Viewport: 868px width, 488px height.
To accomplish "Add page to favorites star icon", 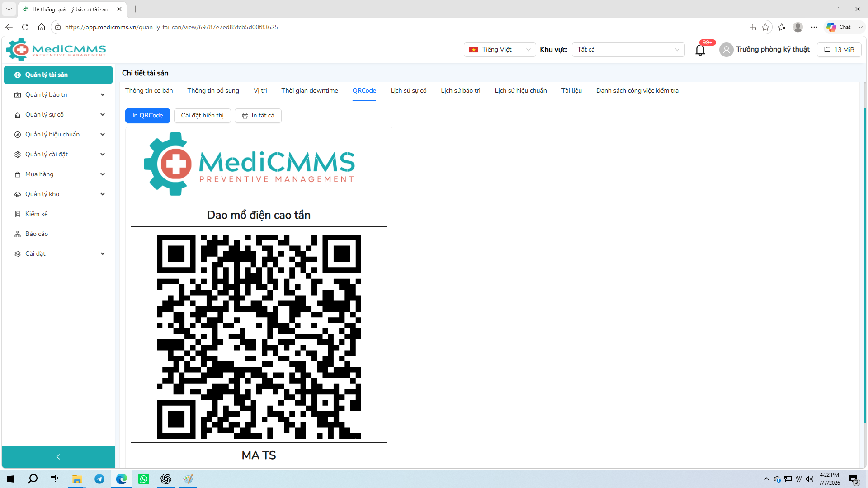I will [765, 27].
